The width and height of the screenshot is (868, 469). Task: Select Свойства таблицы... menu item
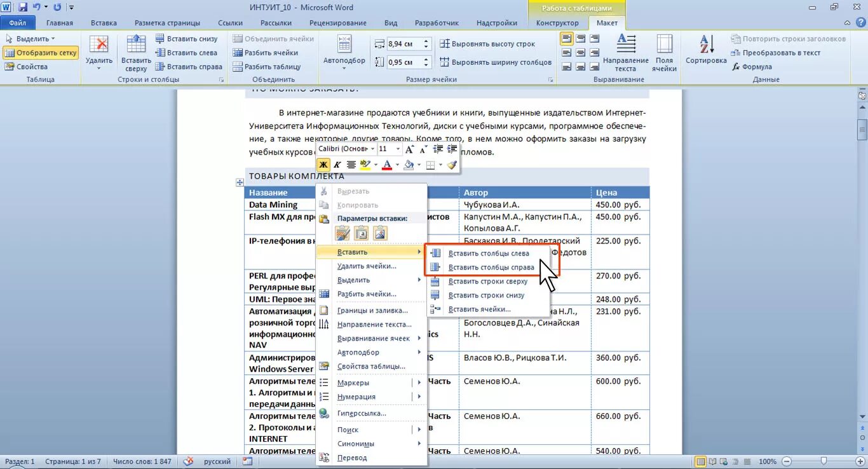tap(371, 367)
